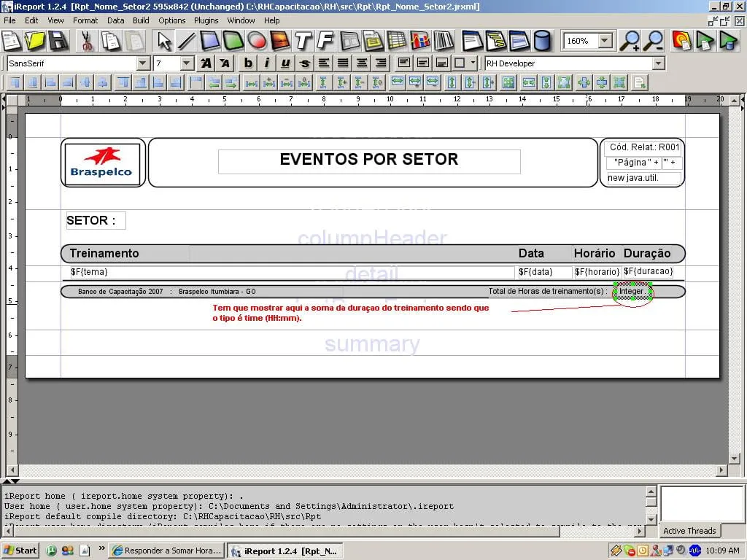Click the crosstab table grid tool
This screenshot has width=747, height=560.
coord(397,41)
